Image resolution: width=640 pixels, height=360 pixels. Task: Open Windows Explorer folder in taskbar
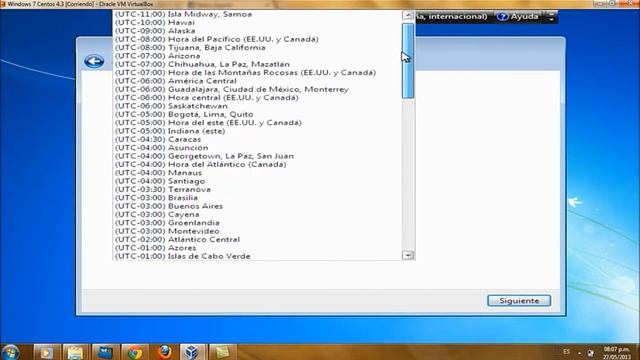click(75, 352)
